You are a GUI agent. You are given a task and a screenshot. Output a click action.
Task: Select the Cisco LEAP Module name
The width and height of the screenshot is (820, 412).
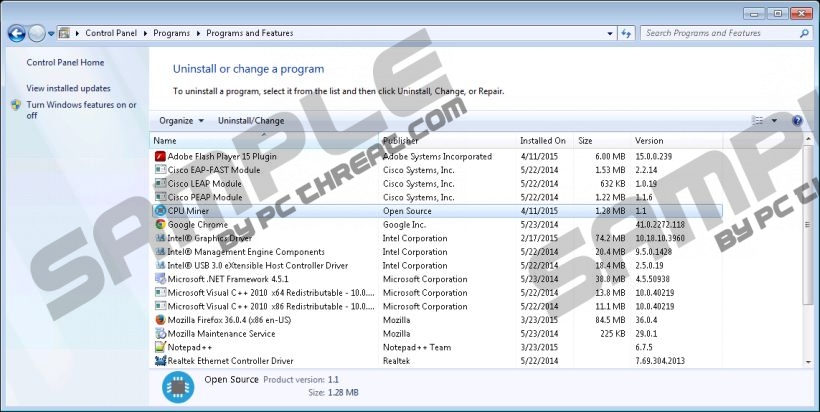pos(204,184)
